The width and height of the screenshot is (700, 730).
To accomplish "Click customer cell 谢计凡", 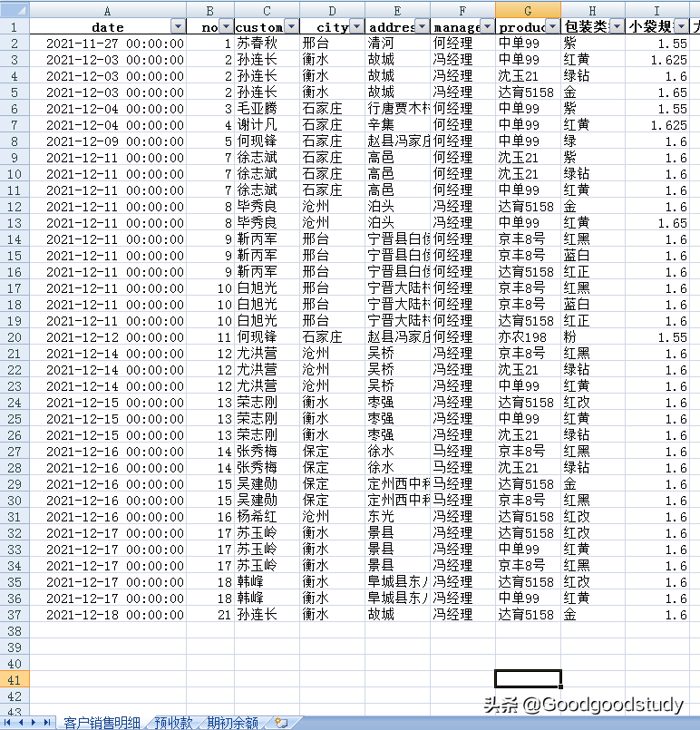I will tap(267, 125).
